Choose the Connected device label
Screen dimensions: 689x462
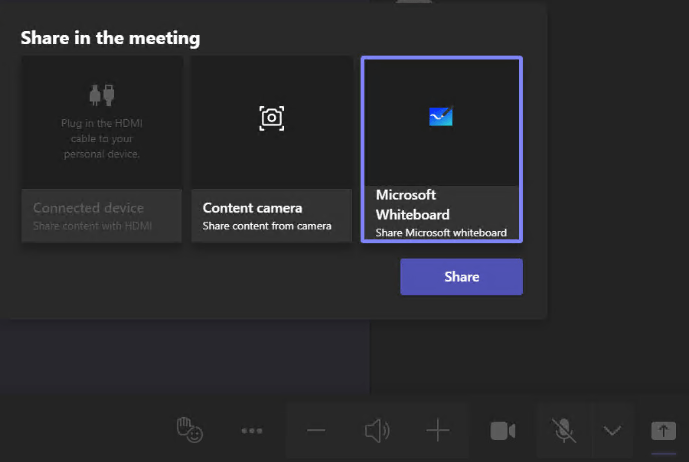pos(88,208)
